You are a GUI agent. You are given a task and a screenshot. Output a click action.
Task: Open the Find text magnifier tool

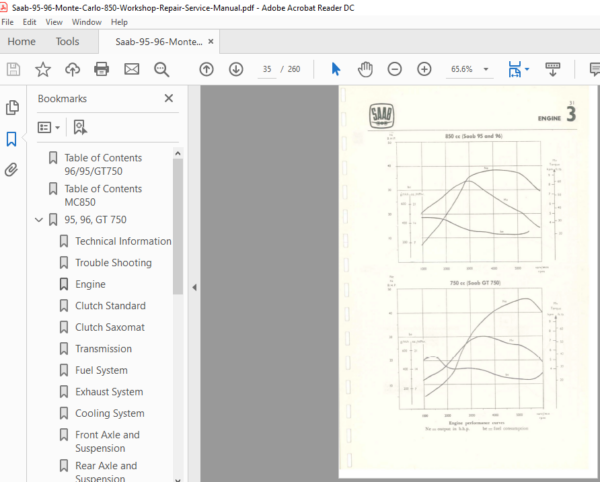point(161,70)
